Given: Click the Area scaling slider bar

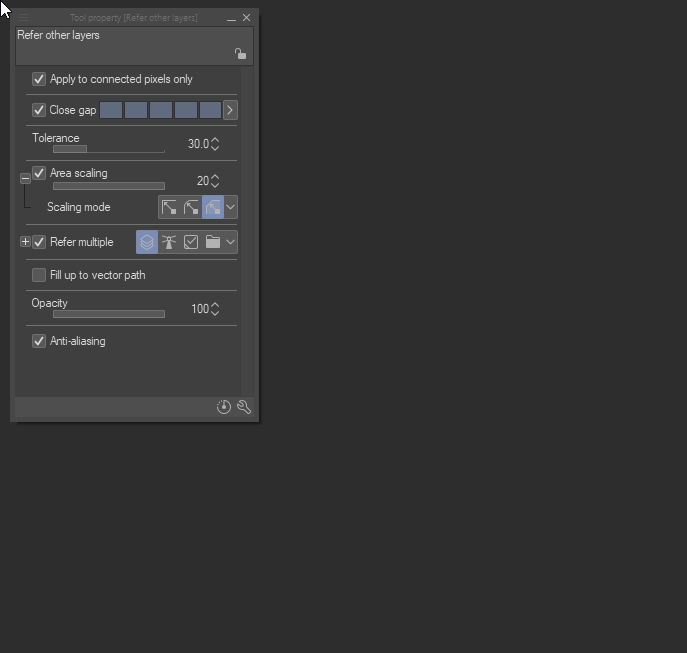Looking at the screenshot, I should (x=109, y=186).
